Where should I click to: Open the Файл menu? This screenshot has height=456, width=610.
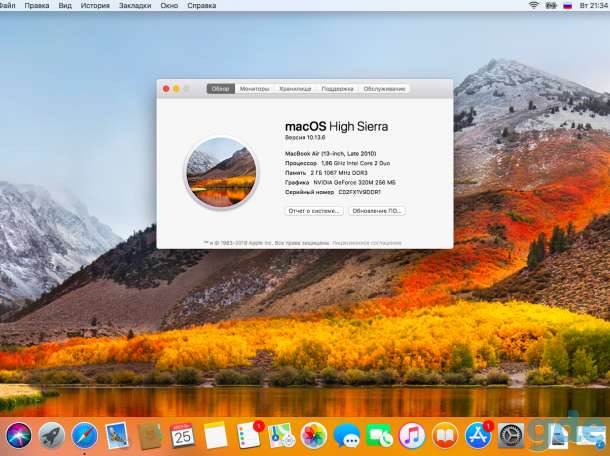[7, 5]
